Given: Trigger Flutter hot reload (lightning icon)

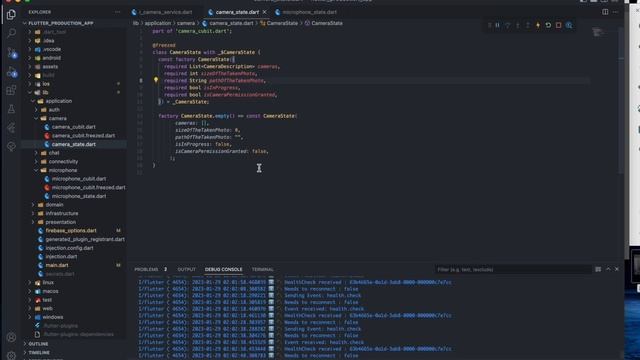Looking at the screenshot, I should [538, 25].
